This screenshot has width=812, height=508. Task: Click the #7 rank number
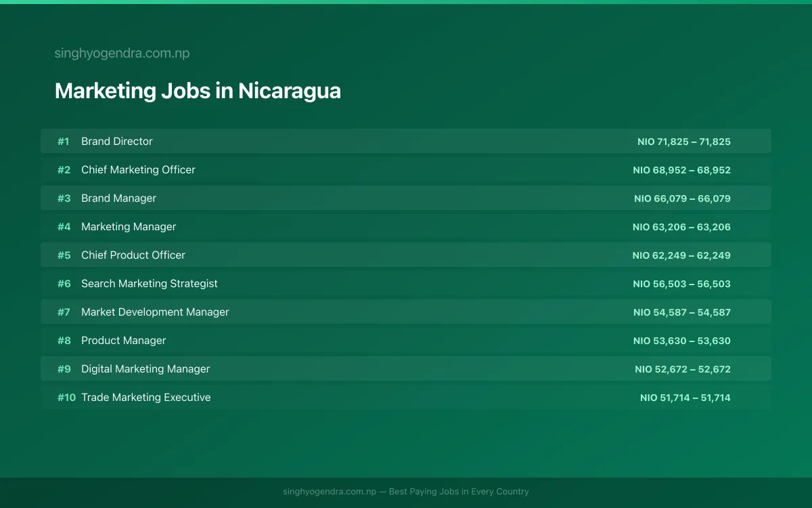click(64, 312)
